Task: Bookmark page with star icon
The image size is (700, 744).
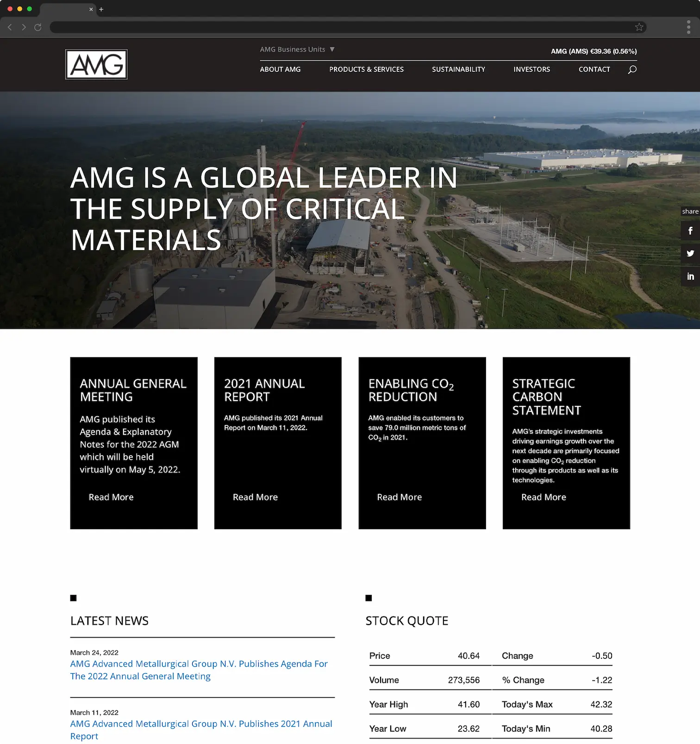Action: click(x=639, y=27)
